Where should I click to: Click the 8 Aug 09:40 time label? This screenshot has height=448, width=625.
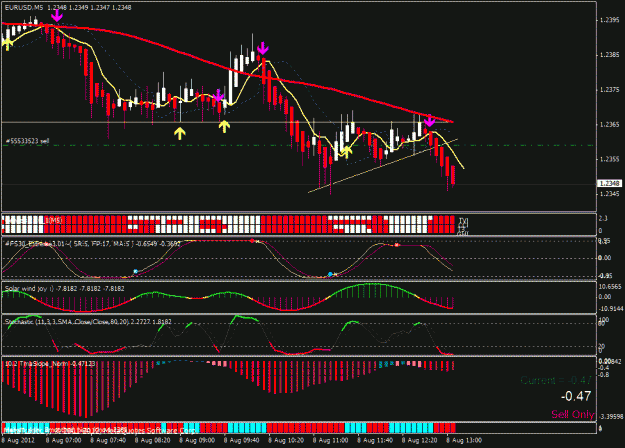[x=242, y=440]
